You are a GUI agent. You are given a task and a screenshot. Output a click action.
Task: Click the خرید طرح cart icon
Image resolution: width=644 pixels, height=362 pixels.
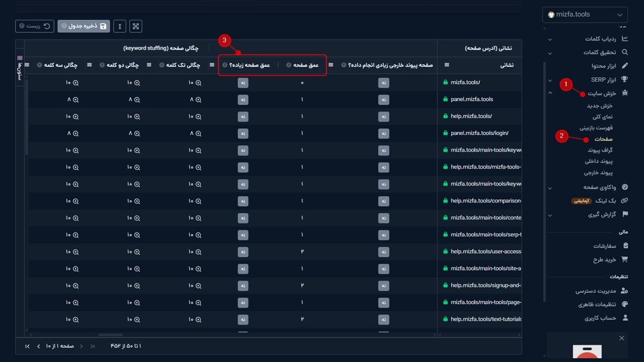(624, 259)
